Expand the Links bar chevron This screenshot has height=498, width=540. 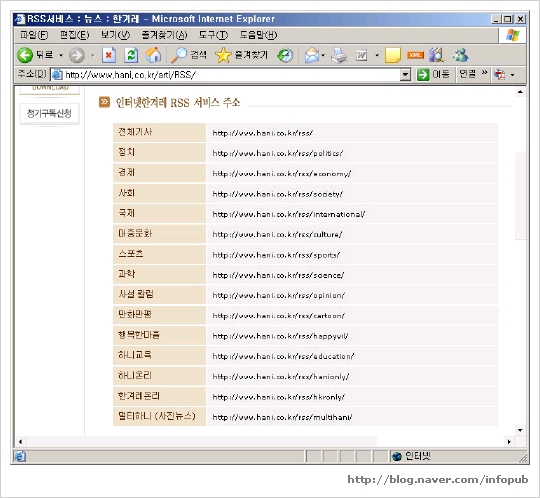pos(484,73)
